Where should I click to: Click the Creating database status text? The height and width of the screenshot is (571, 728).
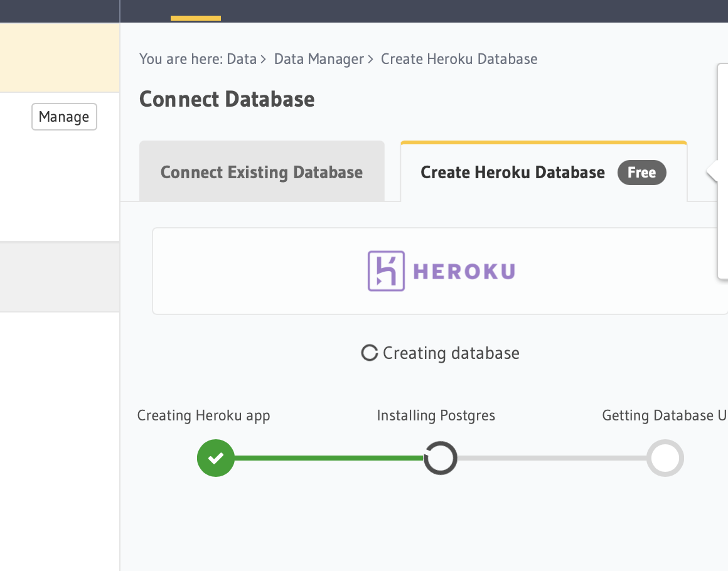451,353
